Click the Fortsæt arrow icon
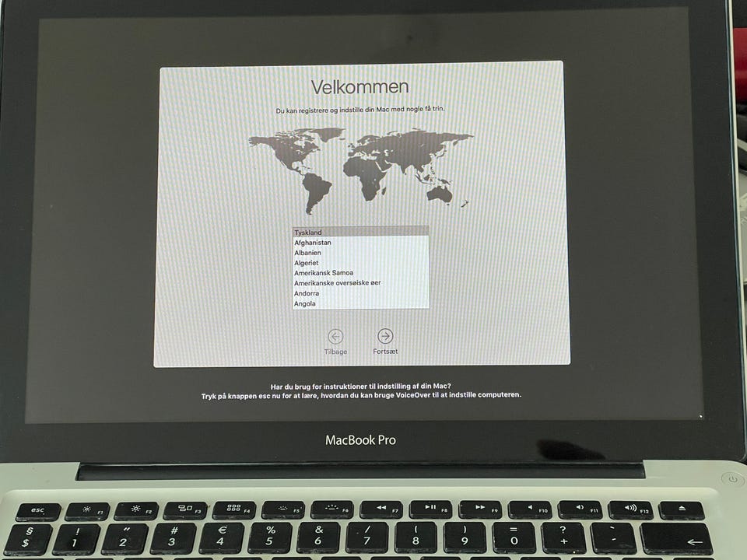Image resolution: width=747 pixels, height=560 pixels. point(385,336)
